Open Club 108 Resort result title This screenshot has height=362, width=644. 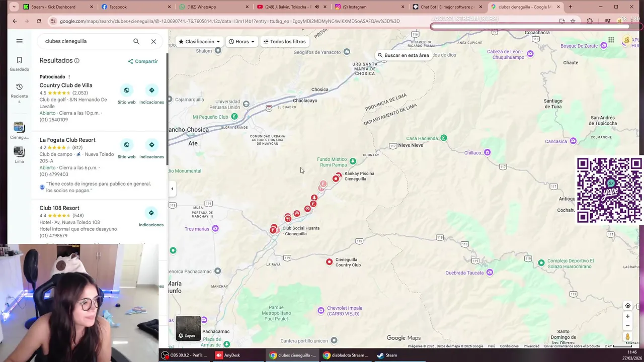(x=59, y=208)
